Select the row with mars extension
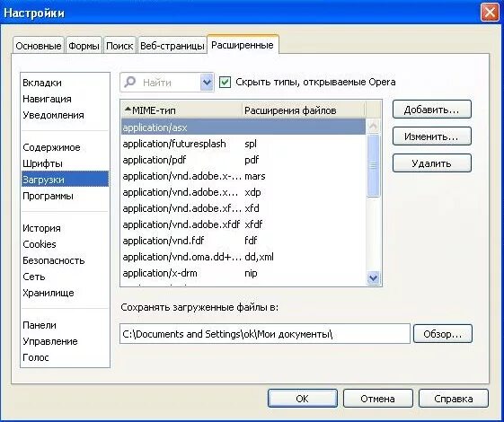The width and height of the screenshot is (504, 422). pyautogui.click(x=243, y=176)
